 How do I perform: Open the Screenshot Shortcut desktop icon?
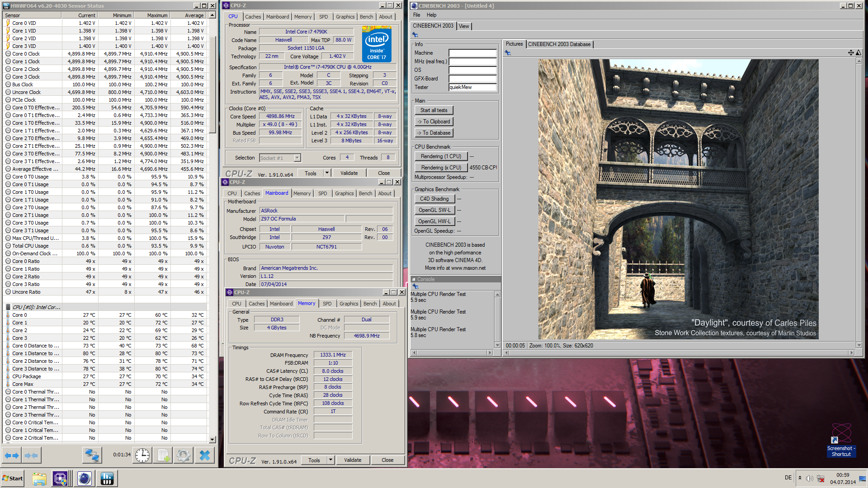[x=841, y=441]
